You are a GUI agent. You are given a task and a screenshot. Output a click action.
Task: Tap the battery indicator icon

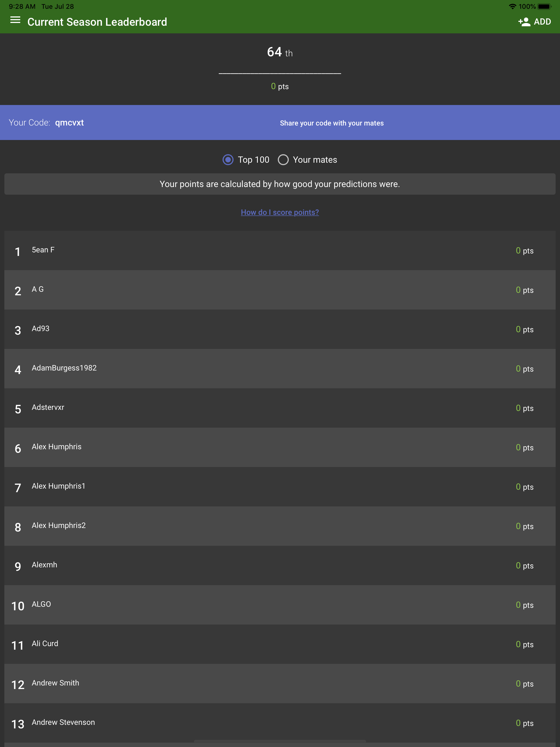[544, 6]
